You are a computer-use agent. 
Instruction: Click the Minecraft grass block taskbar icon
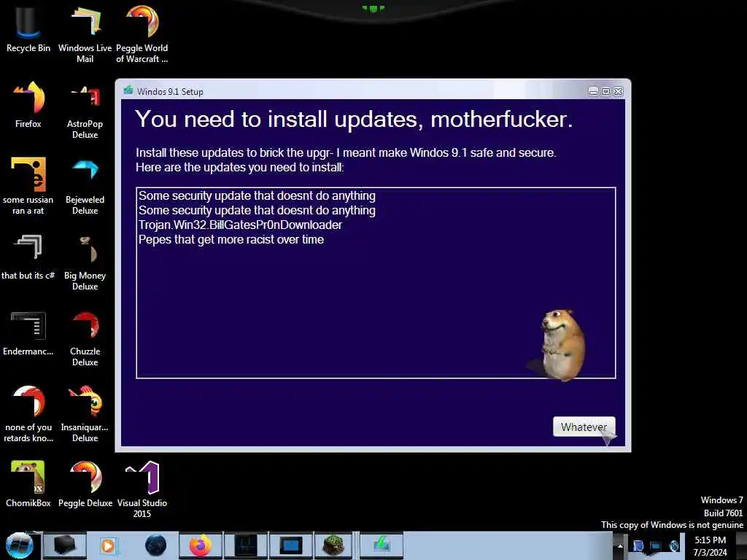tap(333, 545)
